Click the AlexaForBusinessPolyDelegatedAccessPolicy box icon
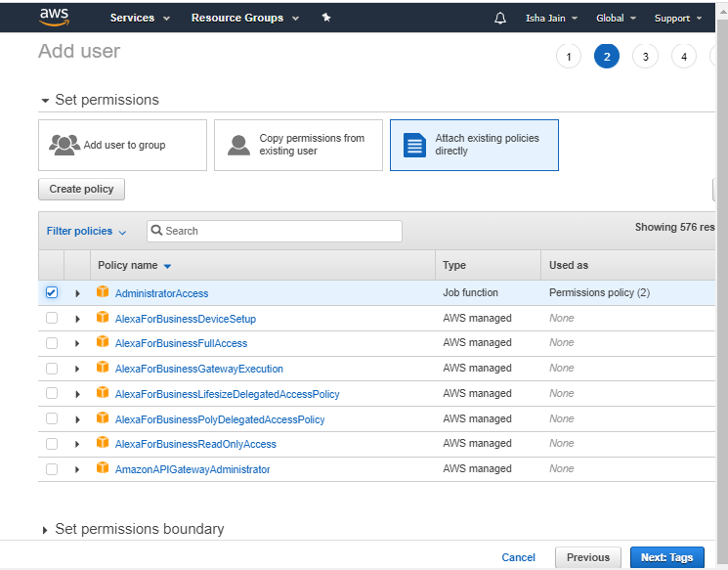This screenshot has height=570, width=728. click(103, 418)
